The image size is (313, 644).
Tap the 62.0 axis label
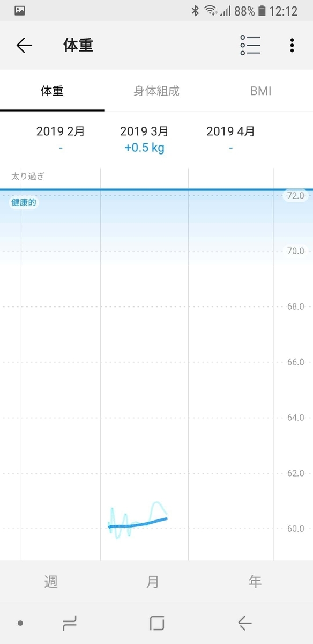point(295,473)
